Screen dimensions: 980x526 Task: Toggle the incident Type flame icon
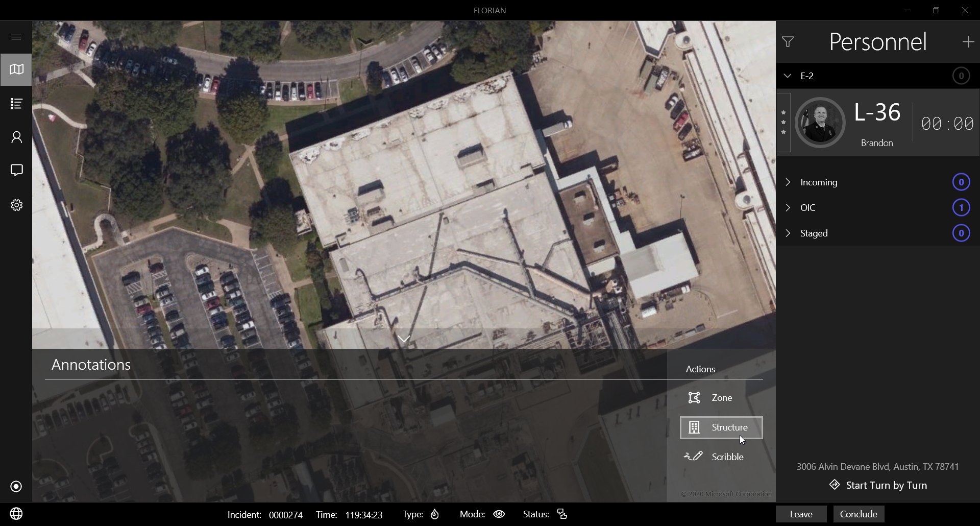click(x=434, y=514)
